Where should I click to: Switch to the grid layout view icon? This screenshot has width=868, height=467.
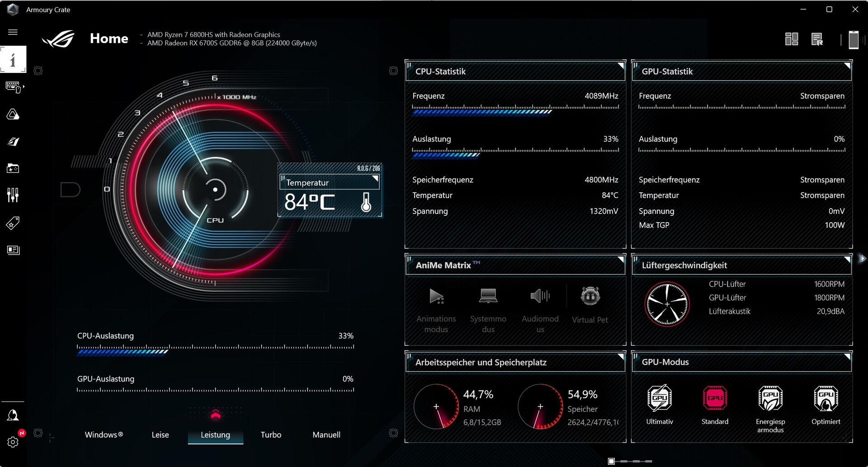(x=792, y=39)
